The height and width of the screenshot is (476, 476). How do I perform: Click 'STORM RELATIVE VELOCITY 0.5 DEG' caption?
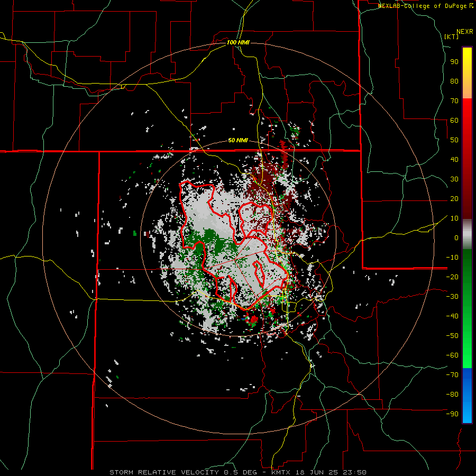tap(183, 472)
